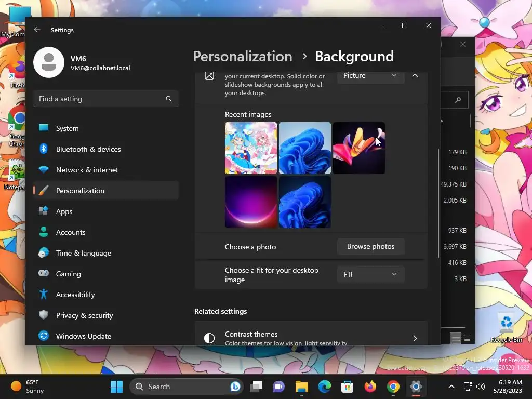The image size is (532, 399).
Task: Click Personalization in the breadcrumb
Action: pos(243,56)
